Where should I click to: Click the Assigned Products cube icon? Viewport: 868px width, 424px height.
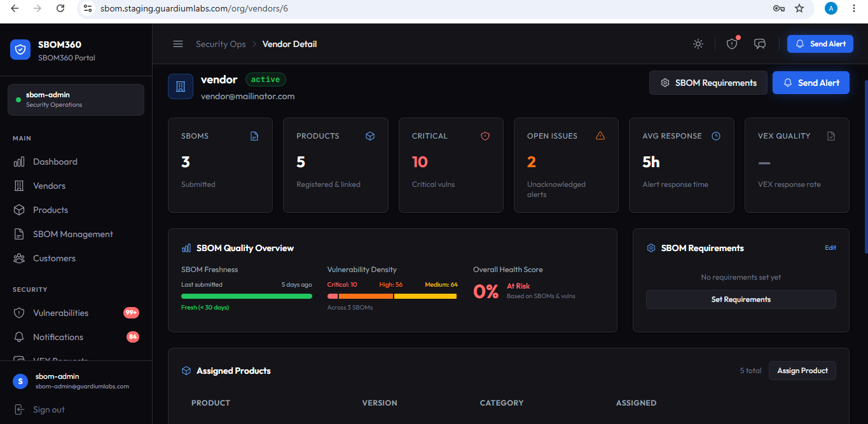click(186, 371)
